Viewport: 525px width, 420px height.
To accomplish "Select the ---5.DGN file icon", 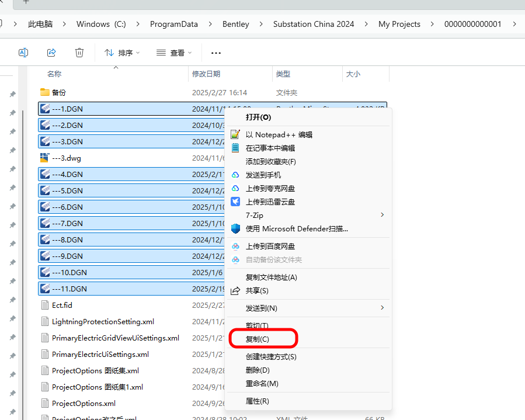I will pos(45,190).
